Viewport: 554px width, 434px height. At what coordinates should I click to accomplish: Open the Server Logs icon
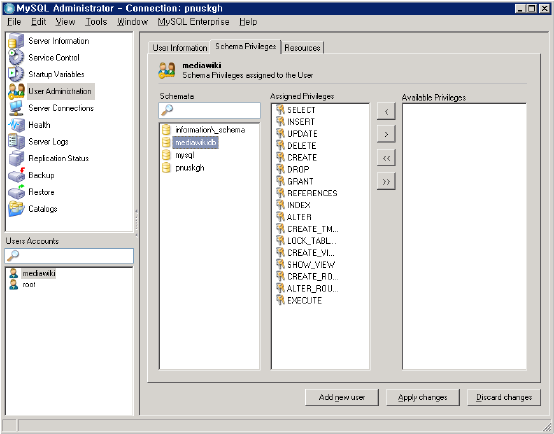(x=16, y=141)
